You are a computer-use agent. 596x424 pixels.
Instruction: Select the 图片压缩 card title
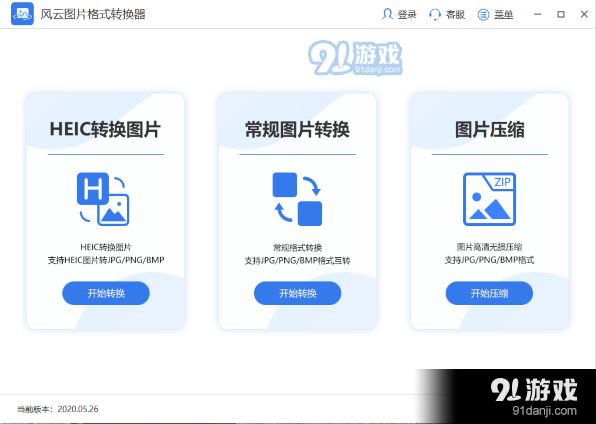pyautogui.click(x=490, y=129)
